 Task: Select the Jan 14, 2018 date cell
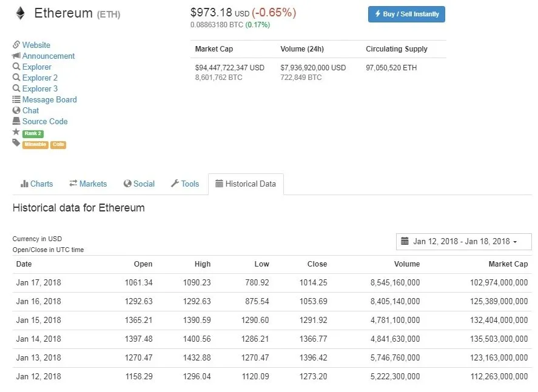click(x=38, y=339)
